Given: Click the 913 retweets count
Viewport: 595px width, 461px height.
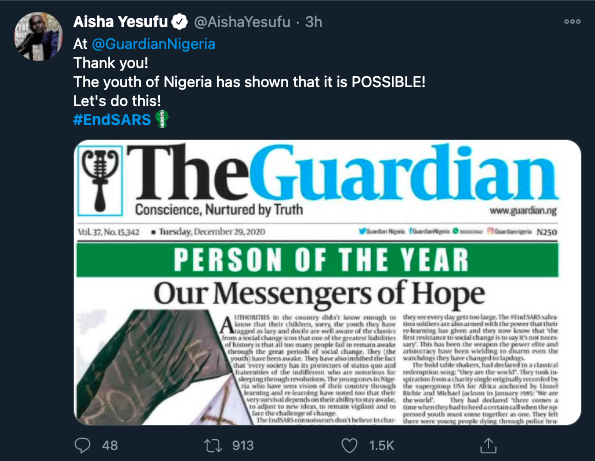Looking at the screenshot, I should click(243, 445).
